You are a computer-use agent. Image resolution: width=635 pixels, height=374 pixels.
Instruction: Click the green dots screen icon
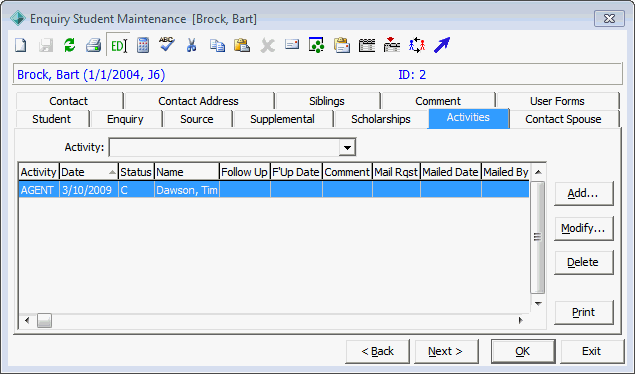click(x=317, y=45)
